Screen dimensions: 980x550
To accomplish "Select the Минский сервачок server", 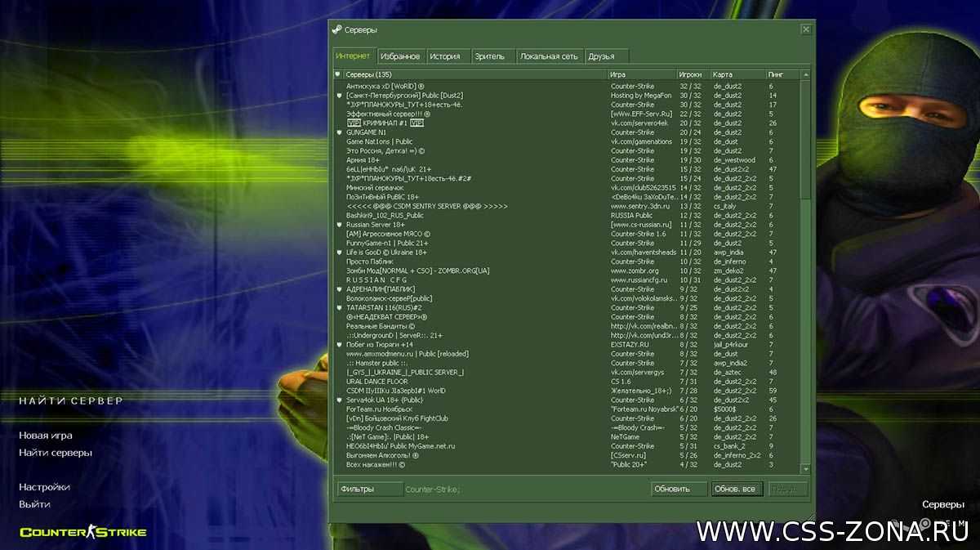I will pyautogui.click(x=568, y=188).
